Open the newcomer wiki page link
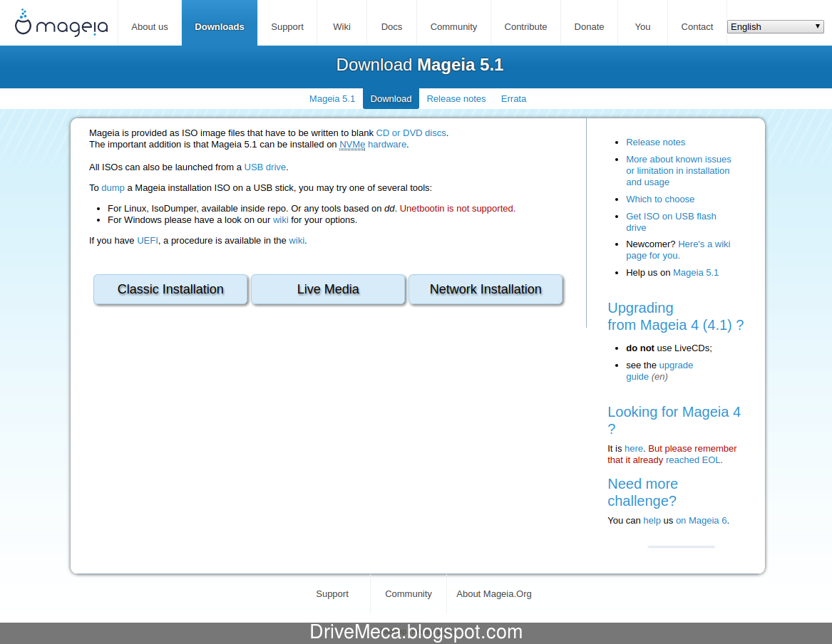 pyautogui.click(x=704, y=244)
